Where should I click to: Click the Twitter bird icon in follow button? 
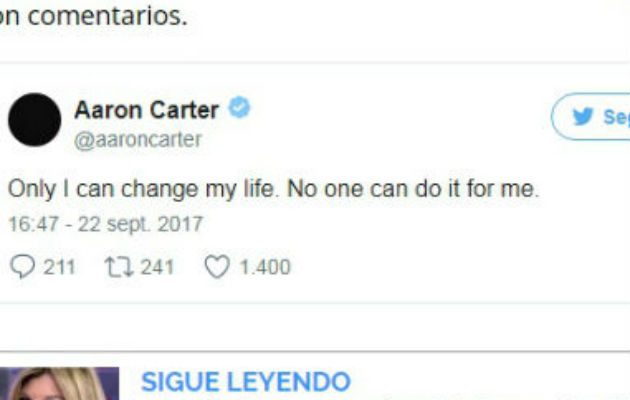pos(583,116)
